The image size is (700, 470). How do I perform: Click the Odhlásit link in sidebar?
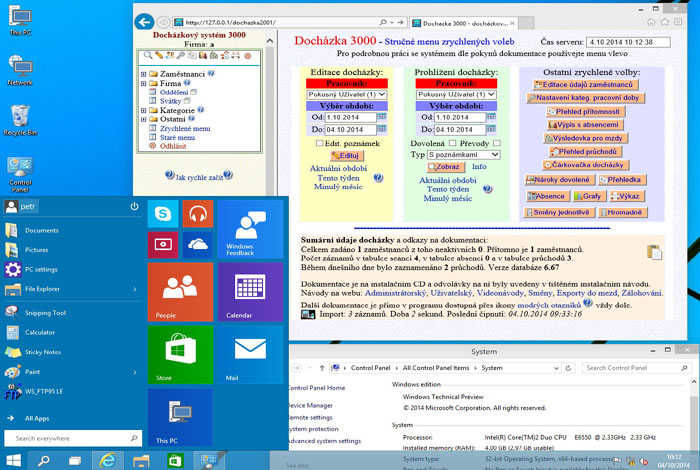173,146
